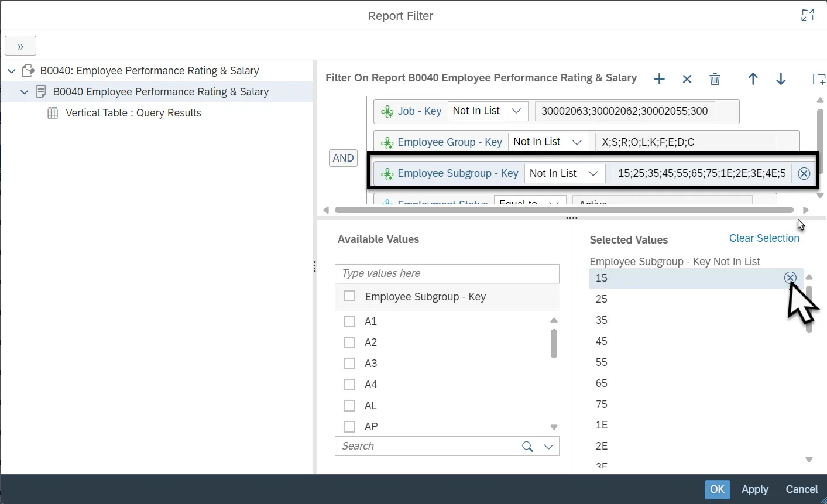Click the search magnifier icon

click(527, 447)
